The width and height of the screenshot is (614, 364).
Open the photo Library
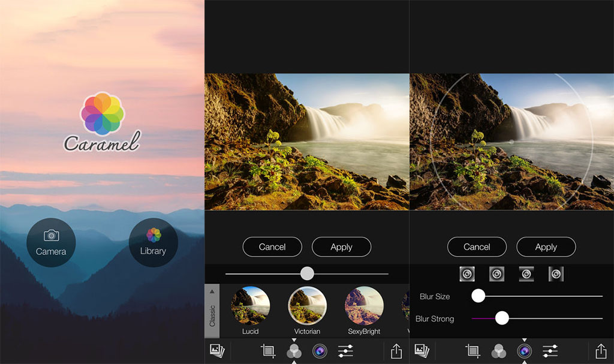click(153, 242)
